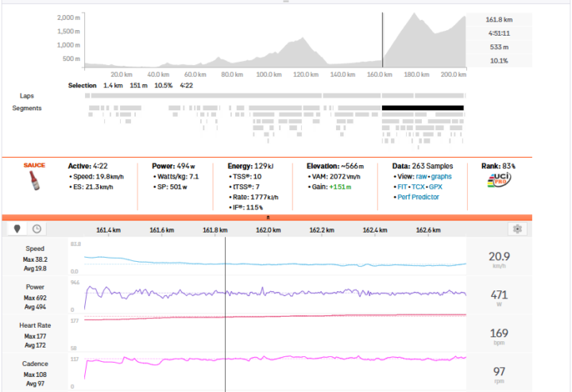
Task: Click the Sauce hot sauce bottle icon
Action: point(33,186)
